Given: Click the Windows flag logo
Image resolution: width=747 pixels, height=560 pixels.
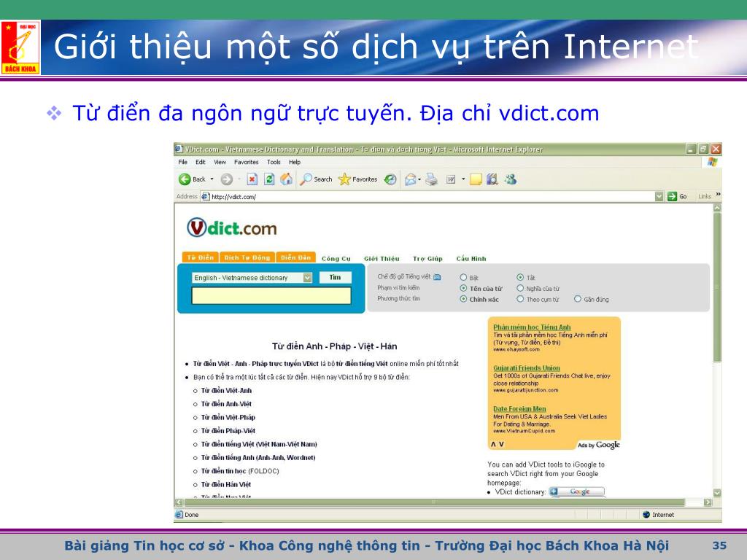Looking at the screenshot, I should [x=712, y=162].
